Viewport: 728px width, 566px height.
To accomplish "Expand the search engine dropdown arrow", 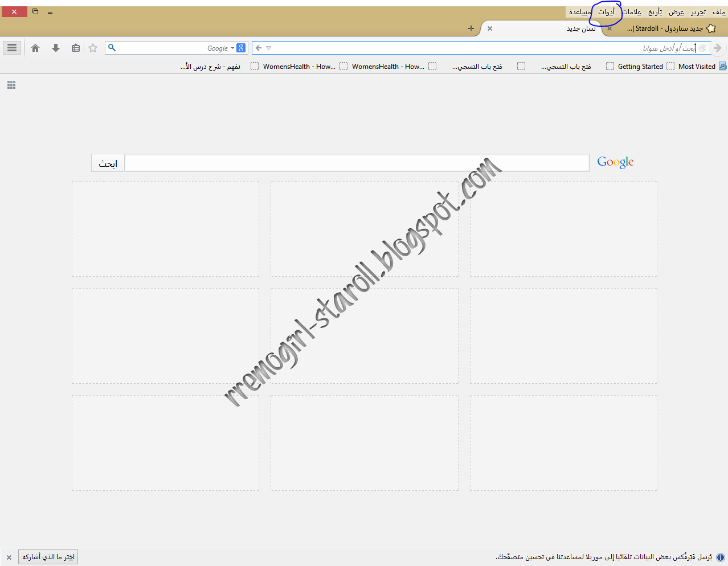I will pos(232,48).
